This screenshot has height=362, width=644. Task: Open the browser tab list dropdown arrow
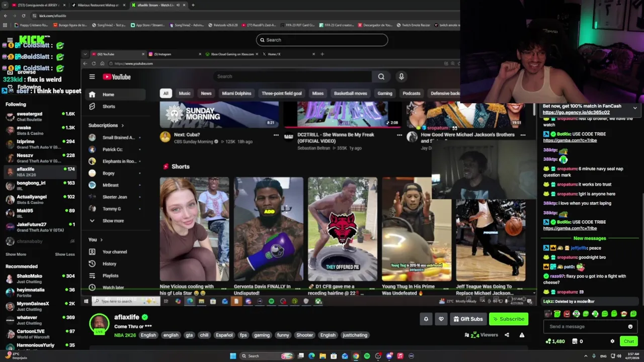5,5
